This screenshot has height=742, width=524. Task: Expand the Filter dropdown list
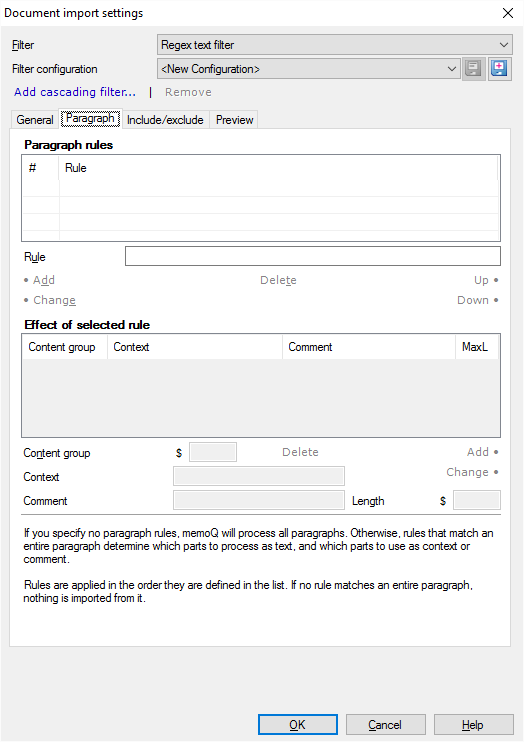335,45
